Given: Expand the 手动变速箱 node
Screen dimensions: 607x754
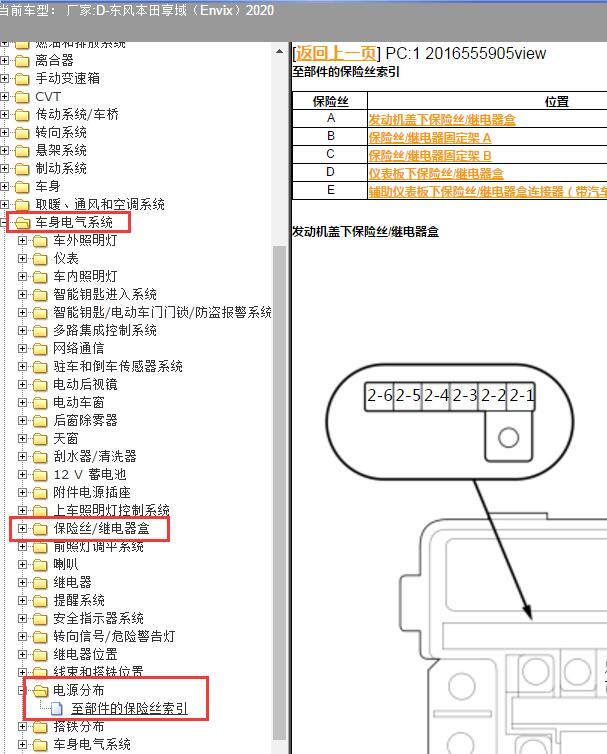Looking at the screenshot, I should coord(4,78).
